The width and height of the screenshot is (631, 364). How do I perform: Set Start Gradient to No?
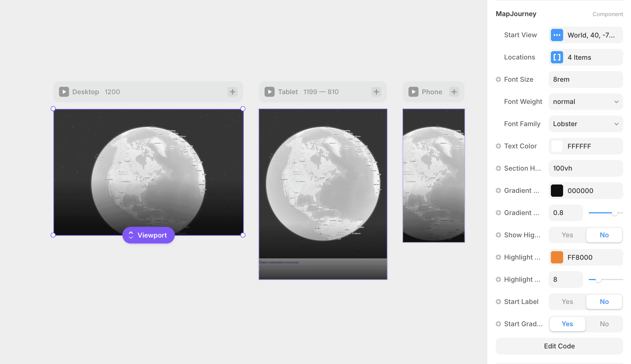604,324
